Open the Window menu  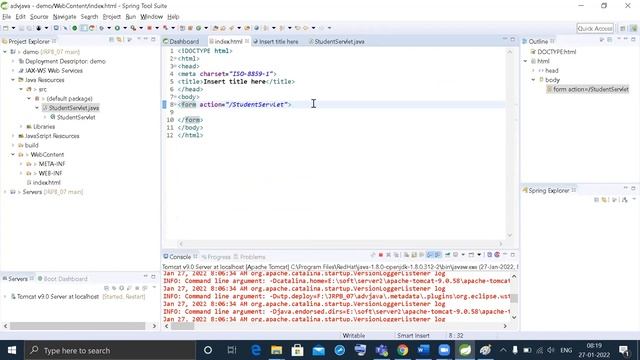[151, 17]
